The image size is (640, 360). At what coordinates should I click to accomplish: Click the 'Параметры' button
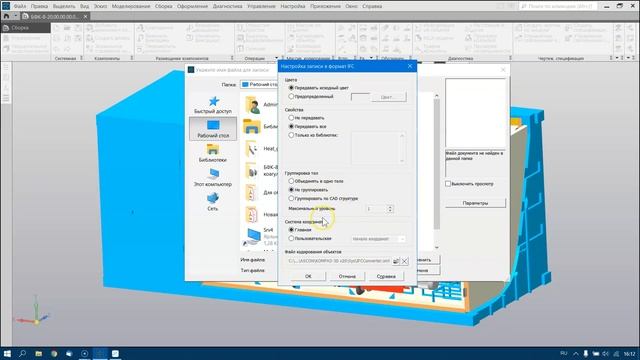pos(475,203)
